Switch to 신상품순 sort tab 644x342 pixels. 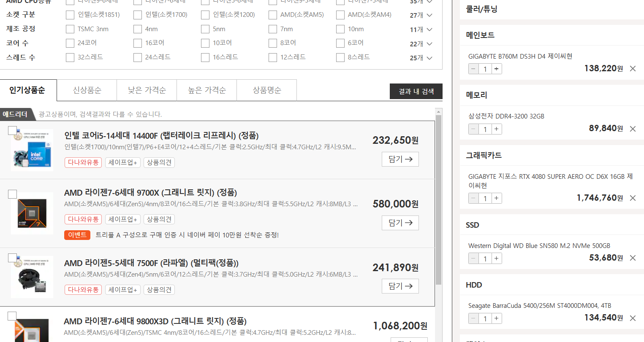point(87,90)
